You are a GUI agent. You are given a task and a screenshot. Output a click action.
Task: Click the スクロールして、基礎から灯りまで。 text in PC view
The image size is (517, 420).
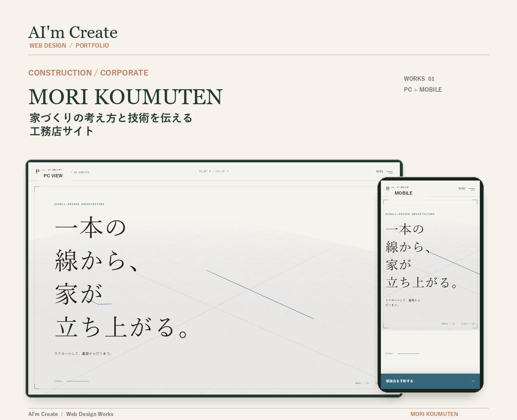tap(83, 353)
